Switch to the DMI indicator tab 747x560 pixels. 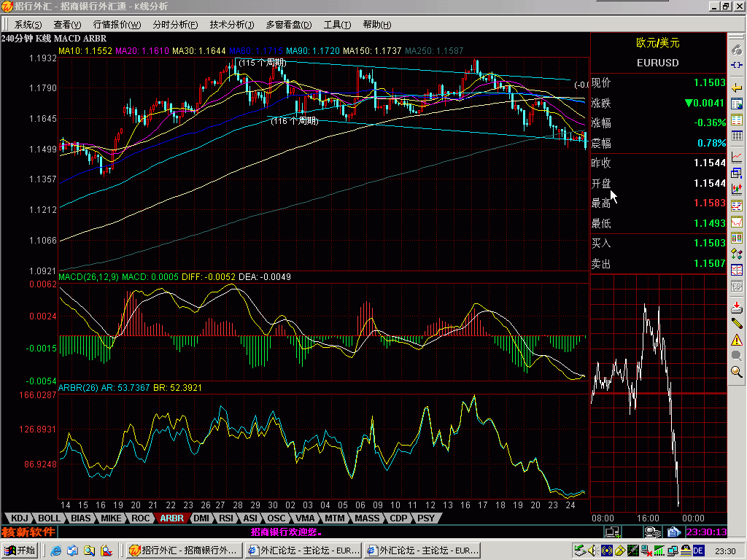(201, 518)
